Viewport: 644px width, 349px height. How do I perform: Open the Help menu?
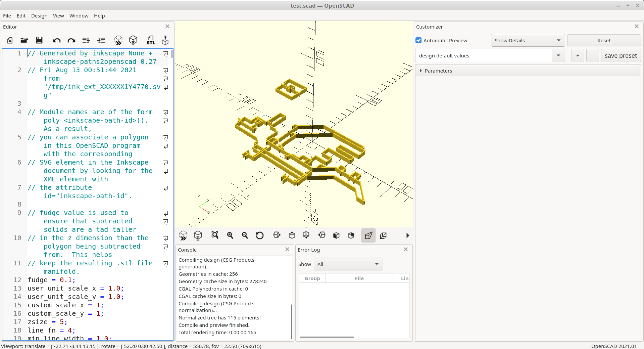click(99, 15)
